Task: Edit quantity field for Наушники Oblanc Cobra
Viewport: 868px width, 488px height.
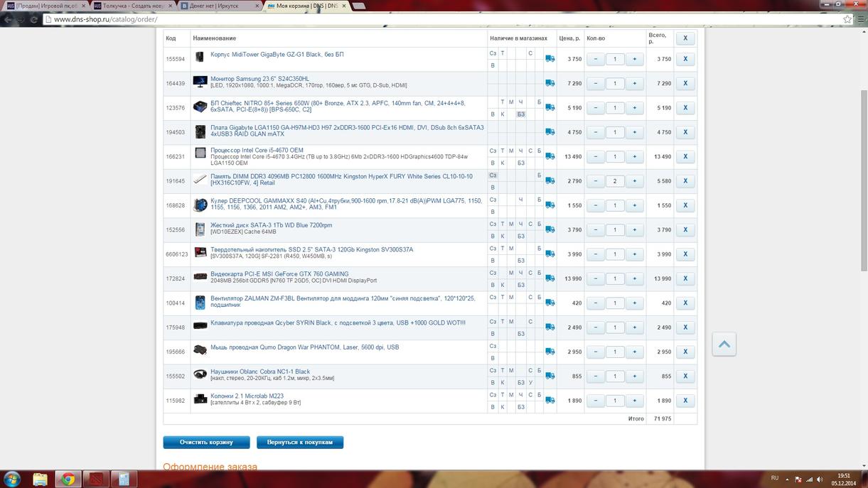Action: (615, 376)
